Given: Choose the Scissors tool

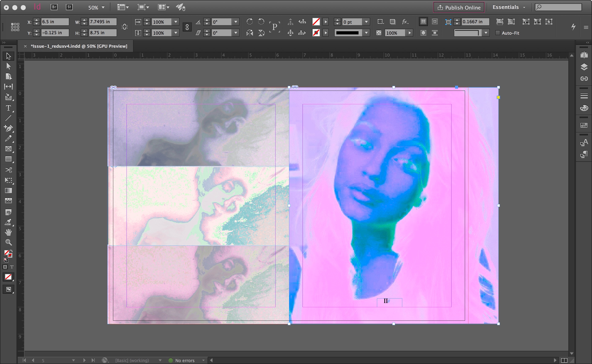Looking at the screenshot, I should click(8, 170).
